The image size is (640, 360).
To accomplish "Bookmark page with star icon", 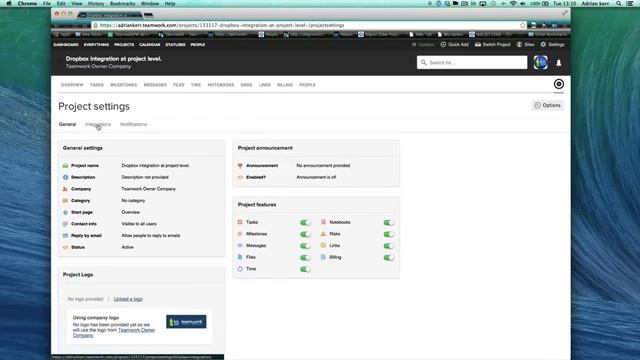I will (x=523, y=25).
